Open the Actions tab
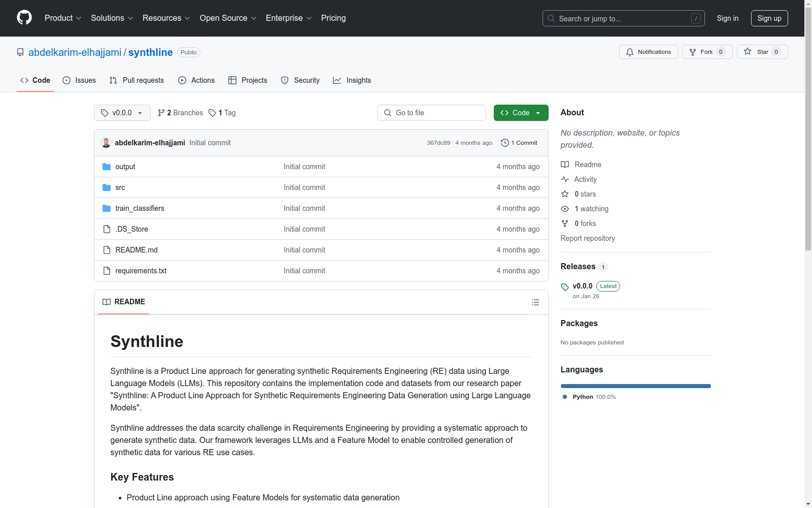812x508 pixels. pyautogui.click(x=196, y=80)
